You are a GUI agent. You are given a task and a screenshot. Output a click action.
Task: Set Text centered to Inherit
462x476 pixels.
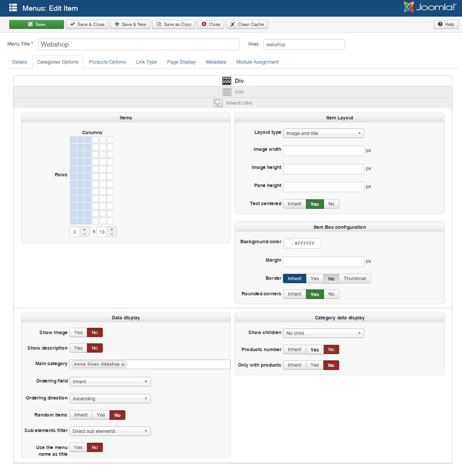294,204
